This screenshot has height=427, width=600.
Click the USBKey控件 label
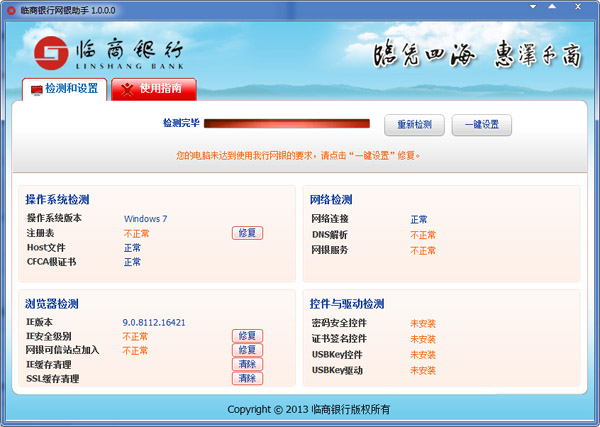[x=337, y=355]
